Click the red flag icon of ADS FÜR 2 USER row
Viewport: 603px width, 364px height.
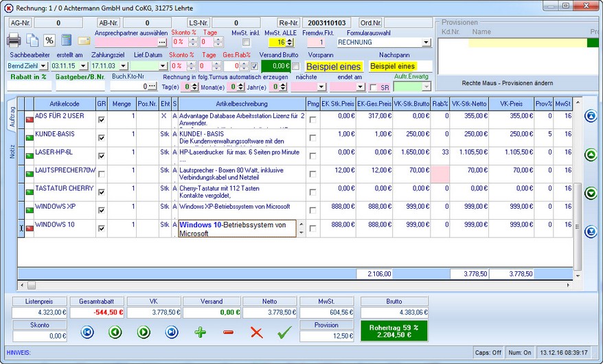30,120
